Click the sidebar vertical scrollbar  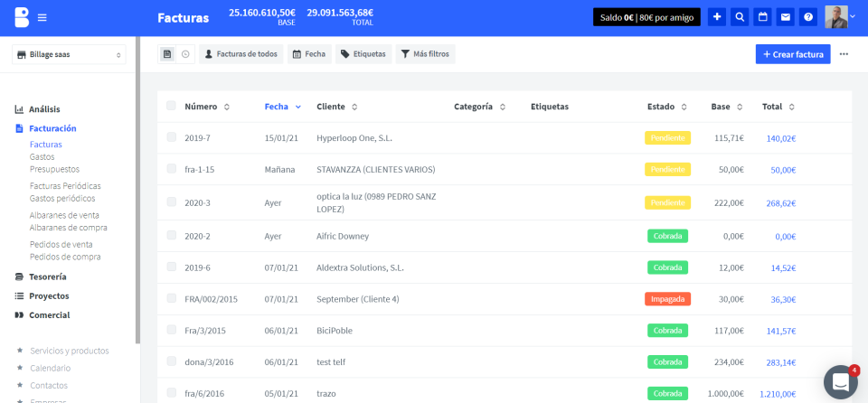pos(137,191)
